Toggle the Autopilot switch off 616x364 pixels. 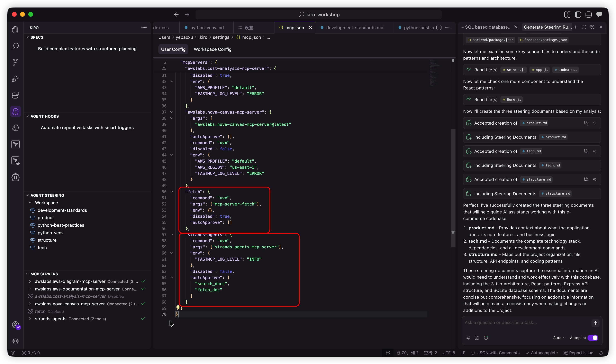click(593, 338)
